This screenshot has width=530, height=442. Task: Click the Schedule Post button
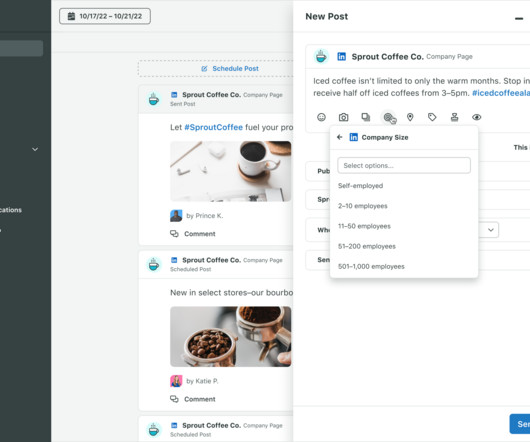coord(230,69)
